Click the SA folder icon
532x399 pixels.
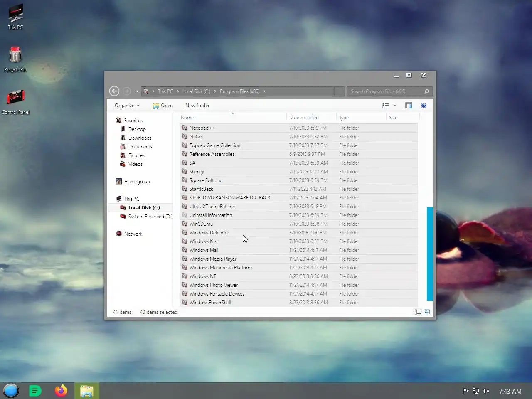(x=185, y=163)
